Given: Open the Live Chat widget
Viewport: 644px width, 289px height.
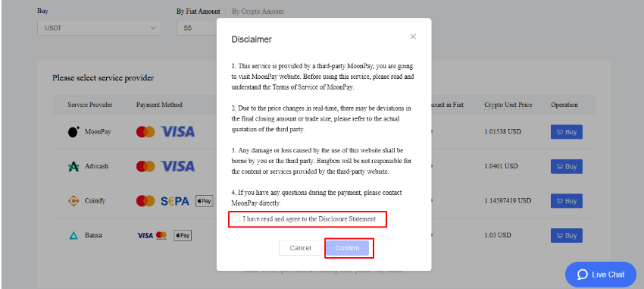Looking at the screenshot, I should (601, 274).
